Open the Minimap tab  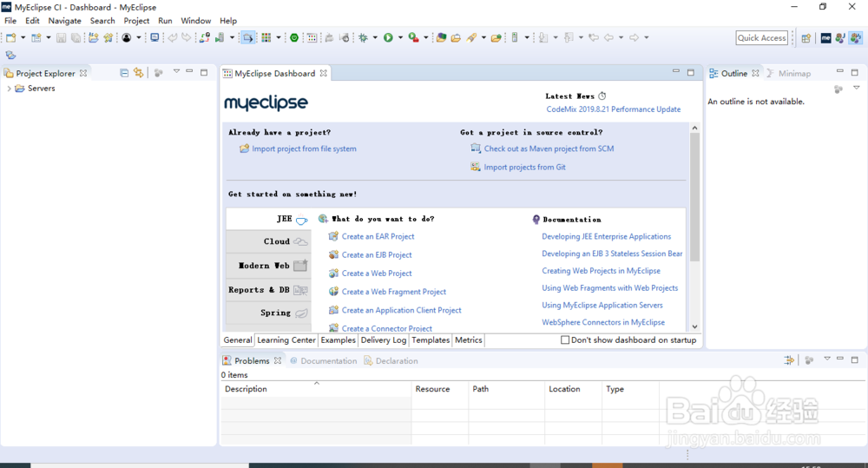click(789, 73)
